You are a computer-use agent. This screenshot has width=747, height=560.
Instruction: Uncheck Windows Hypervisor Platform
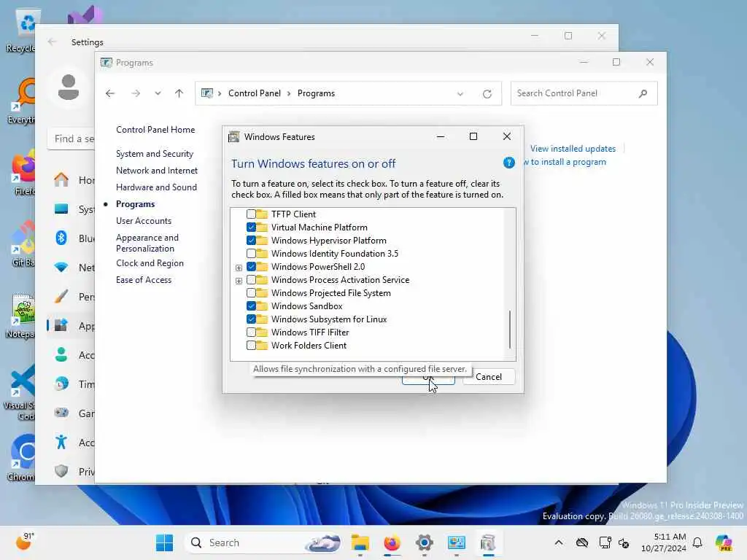(251, 241)
